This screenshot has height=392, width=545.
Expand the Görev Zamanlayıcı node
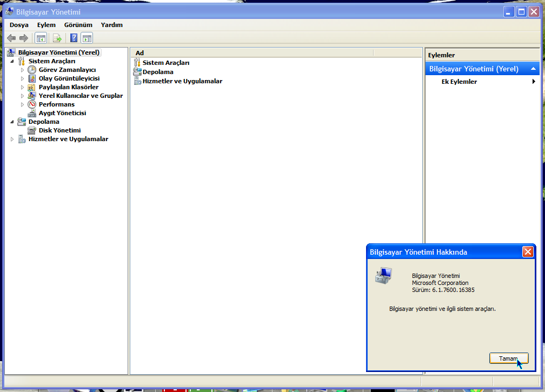[x=23, y=70]
